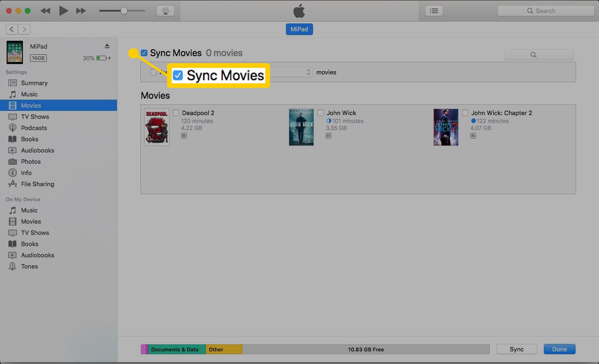This screenshot has width=599, height=364.
Task: Click the 30% battery indicator
Action: (97, 58)
